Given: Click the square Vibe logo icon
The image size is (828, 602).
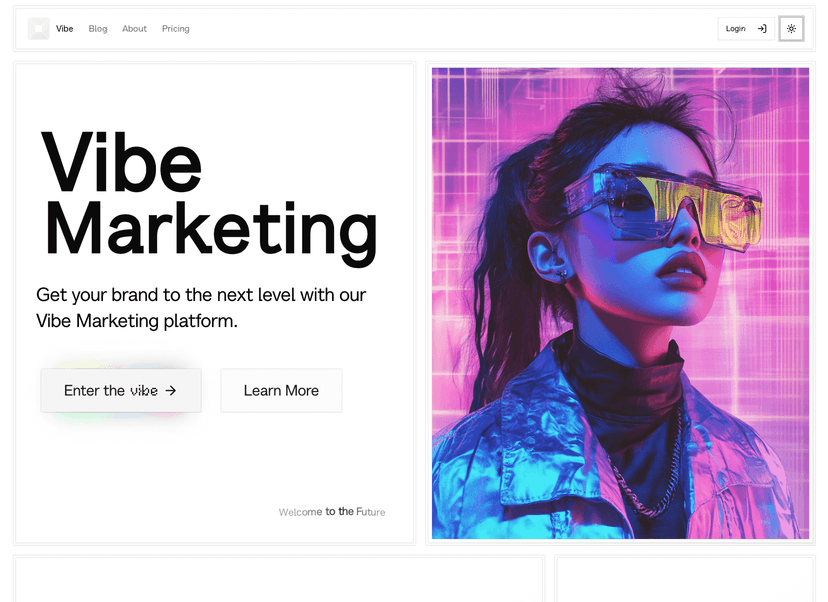Looking at the screenshot, I should (x=39, y=29).
